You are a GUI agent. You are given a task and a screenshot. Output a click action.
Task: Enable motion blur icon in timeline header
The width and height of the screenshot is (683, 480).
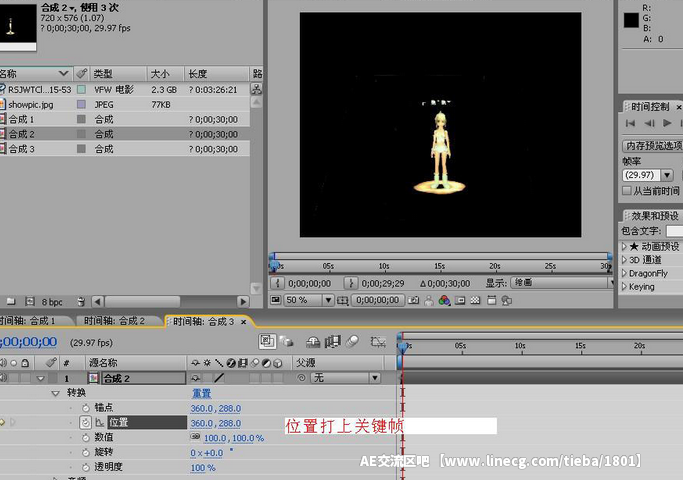[352, 342]
